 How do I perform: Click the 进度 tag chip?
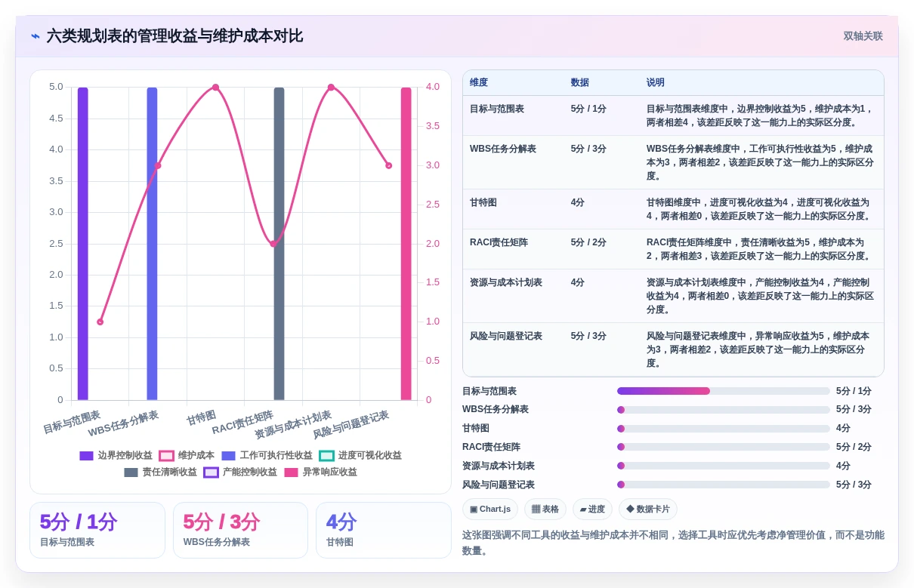592,509
